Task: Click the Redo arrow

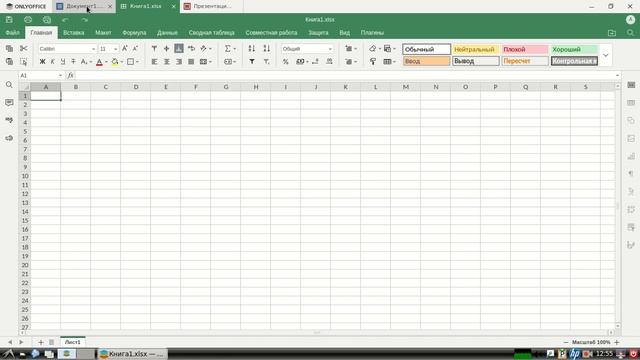Action: pyautogui.click(x=84, y=20)
